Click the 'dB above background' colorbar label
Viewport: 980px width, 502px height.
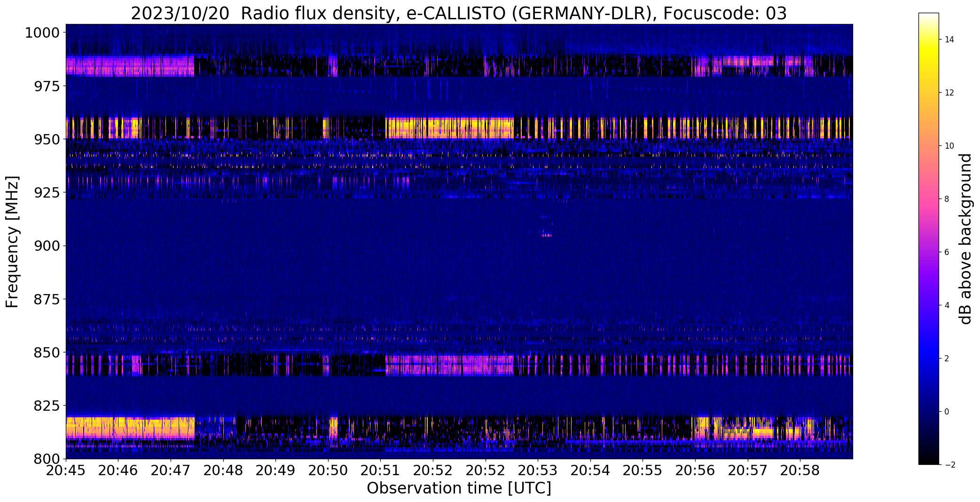click(x=965, y=239)
